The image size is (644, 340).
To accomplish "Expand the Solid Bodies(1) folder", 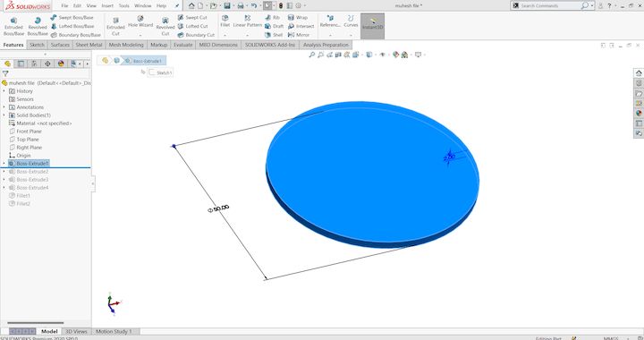I will [x=4, y=115].
